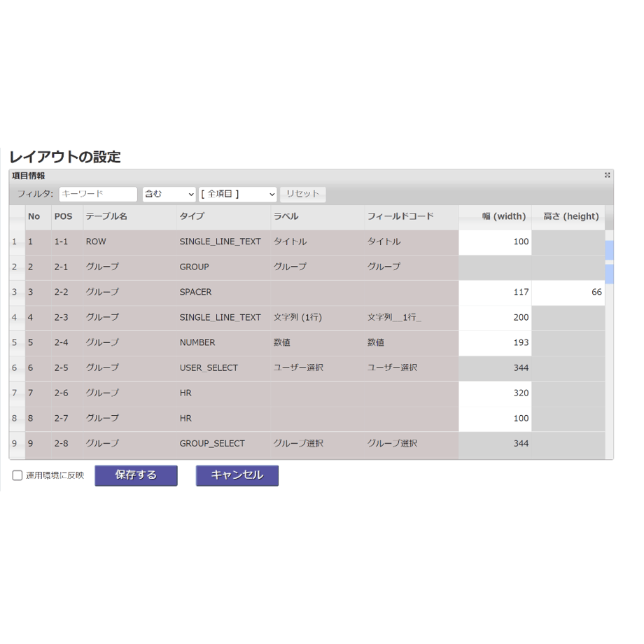Click HR type cell in POS 2-6 row
644x644 pixels.
point(224,393)
